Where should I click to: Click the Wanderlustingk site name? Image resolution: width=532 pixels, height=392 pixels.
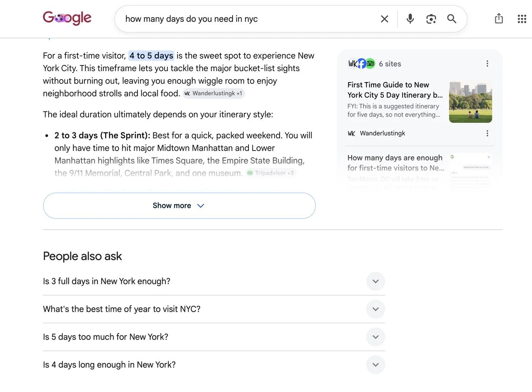tap(382, 133)
